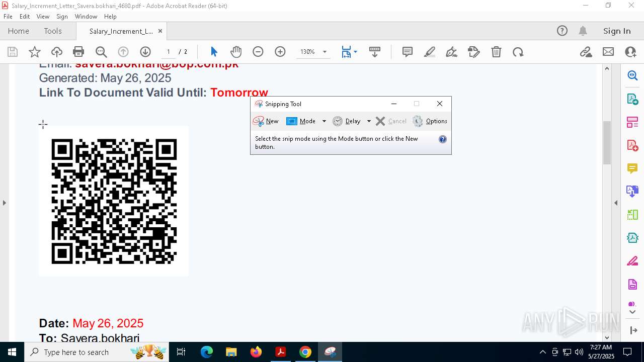
Task: Click the page number field showing 1
Action: click(169, 52)
